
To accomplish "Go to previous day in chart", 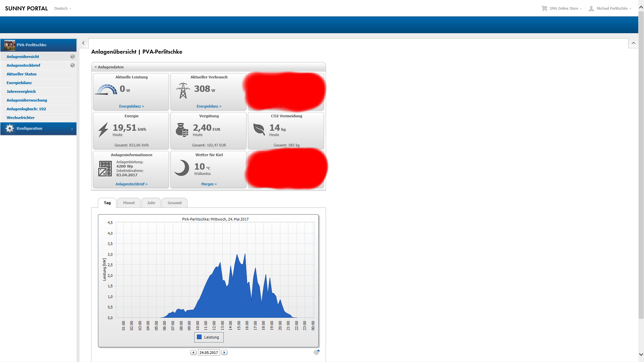I will click(193, 353).
